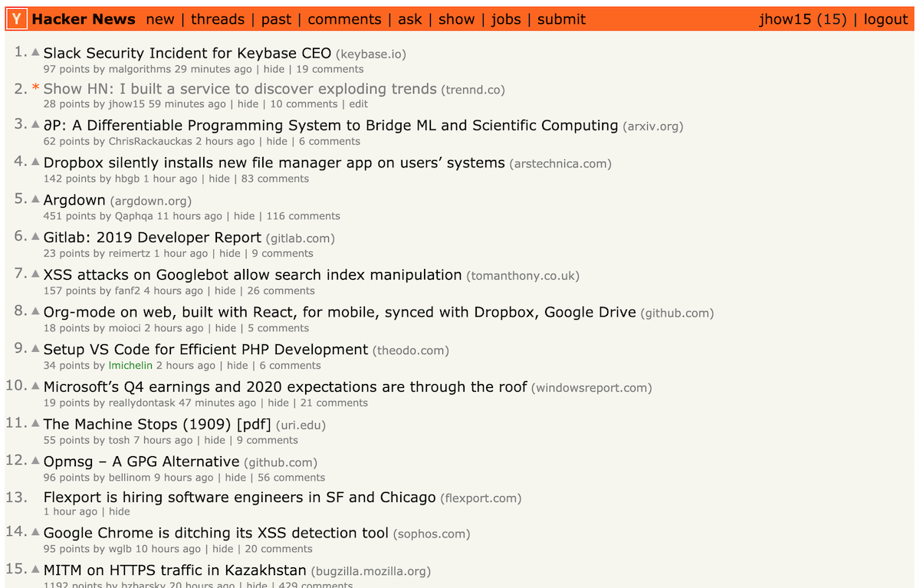Click the Y Combinator logo icon
920x588 pixels.
click(x=18, y=19)
